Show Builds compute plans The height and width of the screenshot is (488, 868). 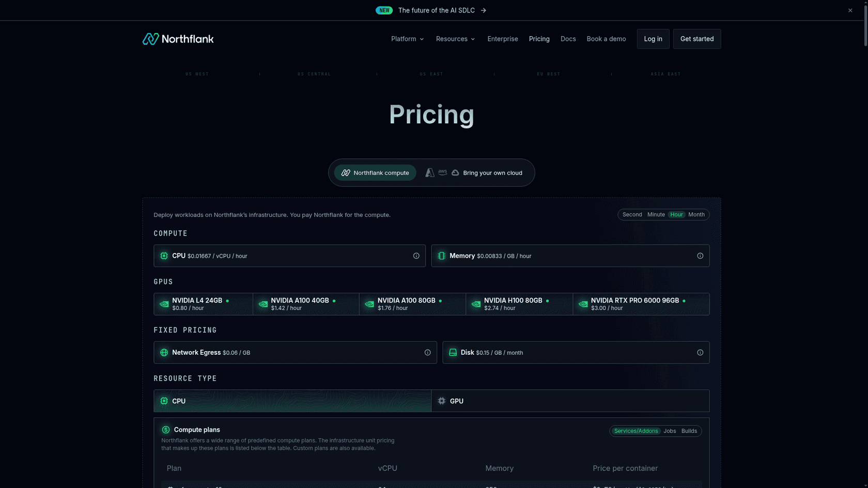pyautogui.click(x=689, y=431)
